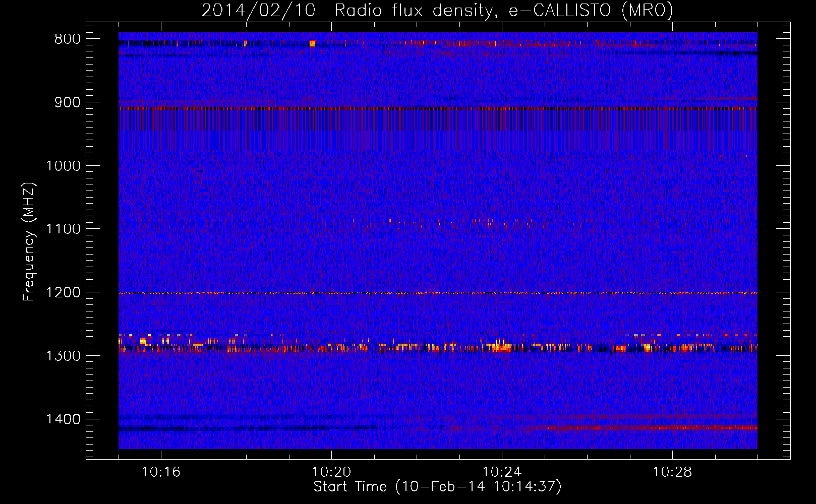This screenshot has height=504, width=816.
Task: Click the 'Start Time (10-Feb-14 10:14:37)' axis label
Action: point(437,487)
